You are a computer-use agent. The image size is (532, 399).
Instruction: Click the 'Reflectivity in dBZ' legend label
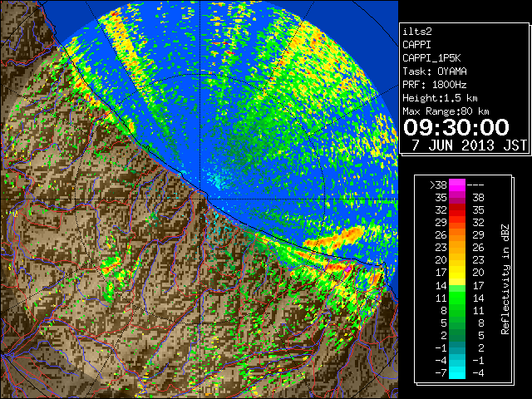click(x=505, y=279)
